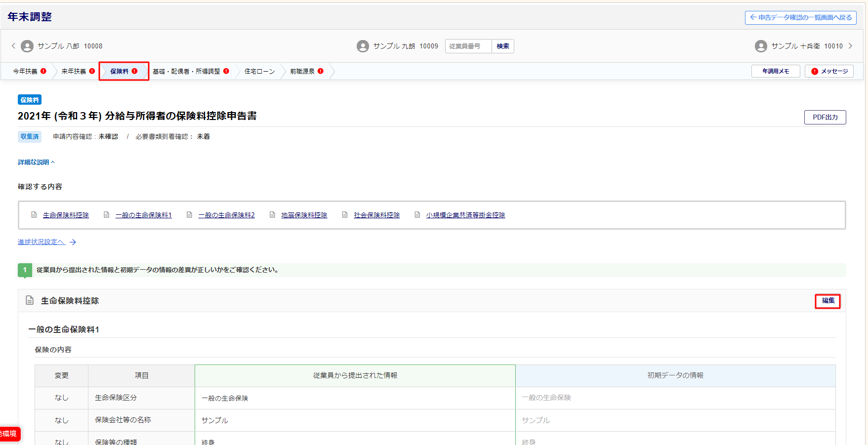
Task: Click 申告データ確認の一覧画面へ戻る button
Action: click(x=800, y=17)
